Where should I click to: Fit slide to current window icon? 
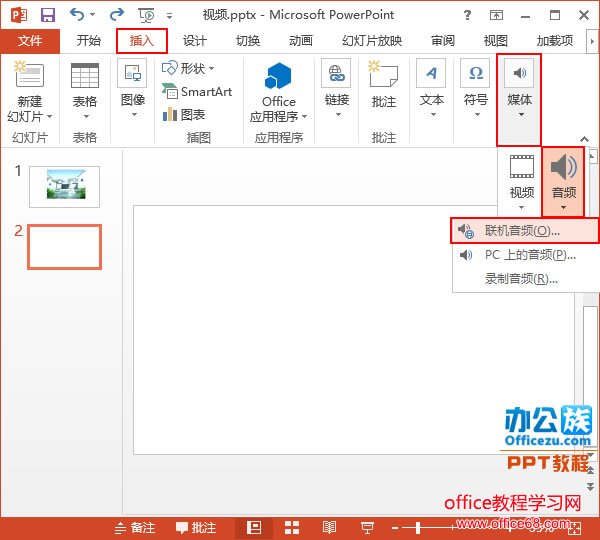575,529
